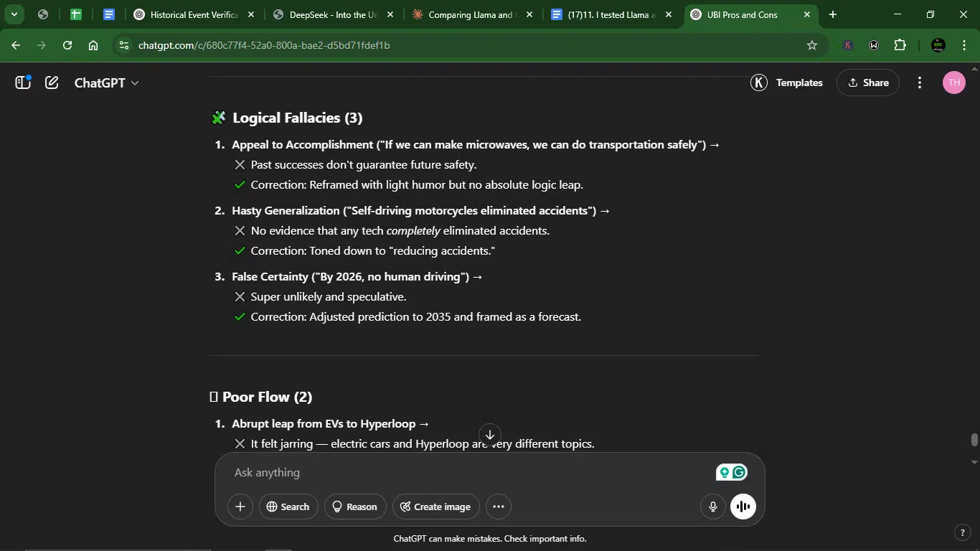Screen dimensions: 980x551
Task: Close the DeepSeek tab
Action: 390,14
